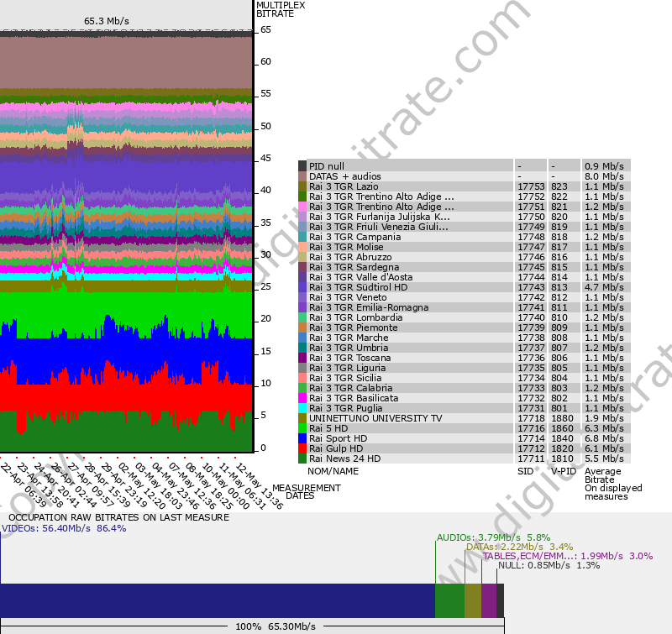Click the V-PID value 813

point(559,287)
